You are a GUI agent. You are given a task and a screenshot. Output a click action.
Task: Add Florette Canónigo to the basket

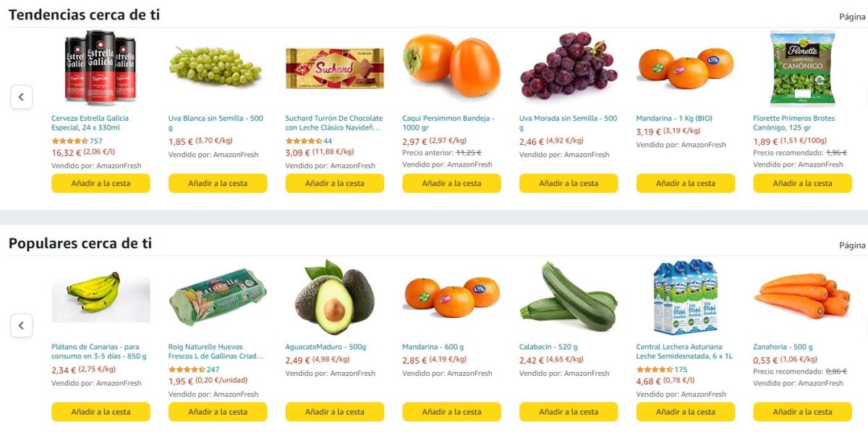coord(802,184)
